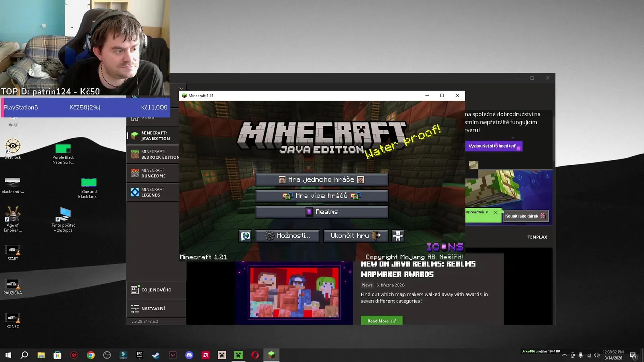The width and height of the screenshot is (644, 362).
Task: Start singleplayer with Hra jednoho hráče
Action: 321,179
